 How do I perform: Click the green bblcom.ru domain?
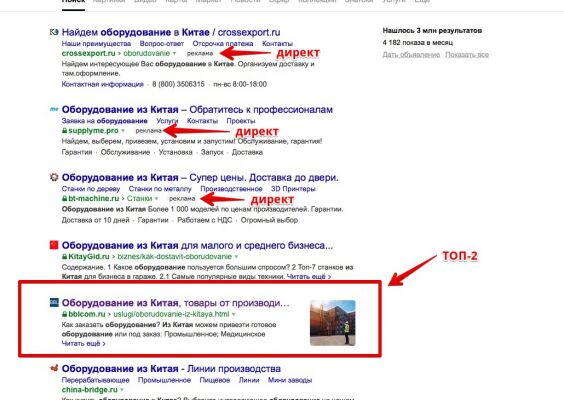(87, 314)
